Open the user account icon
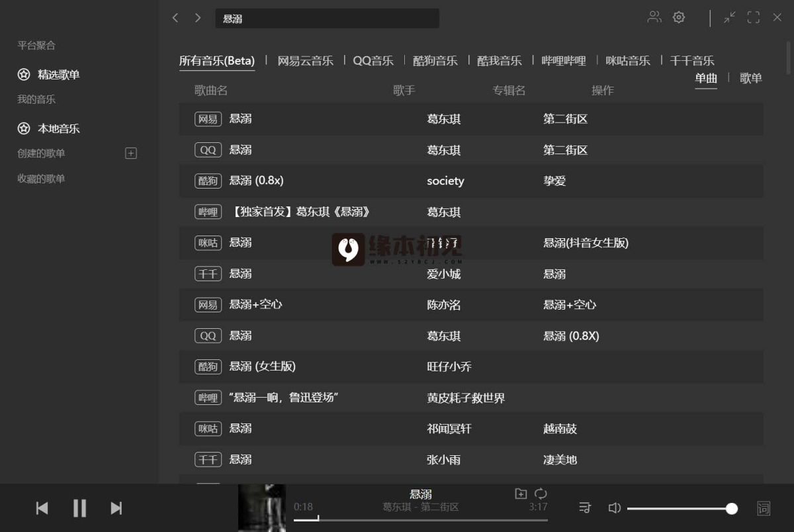The image size is (794, 532). pos(654,17)
